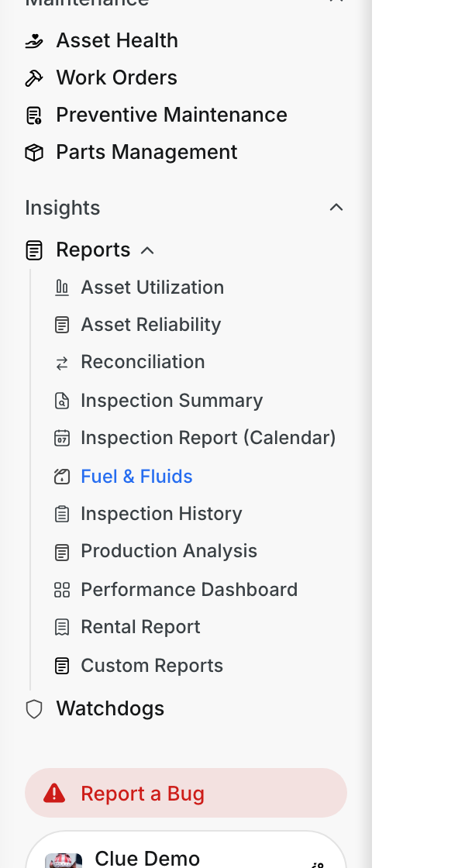This screenshot has width=465, height=868.
Task: Open the Clue Demo account name
Action: (147, 859)
